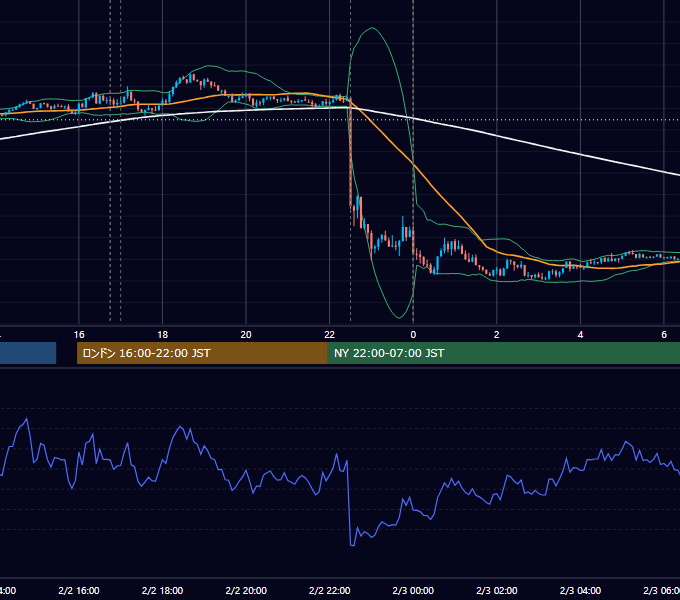Click the 2/3 00:00 label on the lower axis
Image resolution: width=680 pixels, height=600 pixels.
(x=413, y=590)
